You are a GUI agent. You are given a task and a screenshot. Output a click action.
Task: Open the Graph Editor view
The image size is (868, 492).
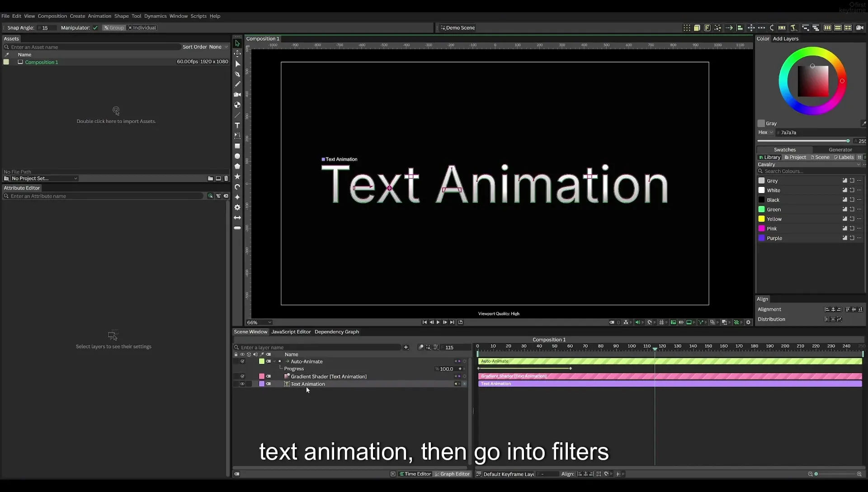click(x=452, y=474)
